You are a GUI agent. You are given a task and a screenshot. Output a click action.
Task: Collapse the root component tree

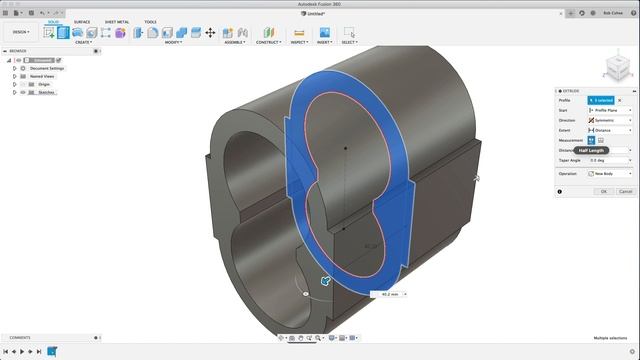pos(9,60)
